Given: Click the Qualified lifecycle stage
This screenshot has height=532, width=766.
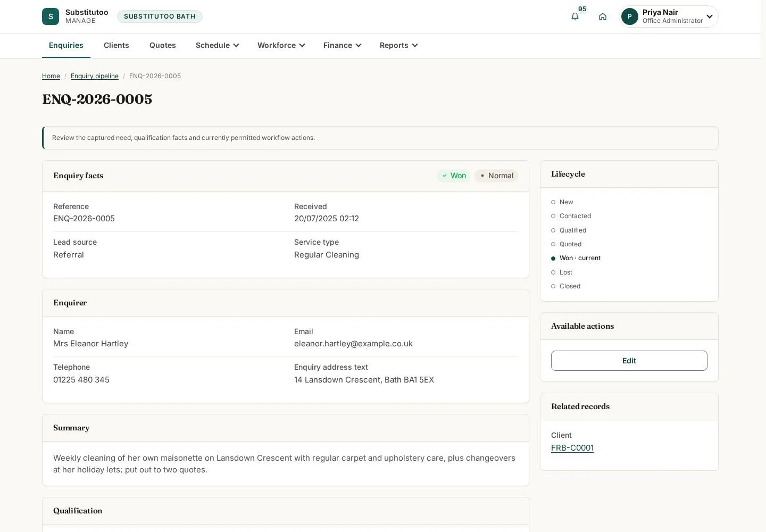Looking at the screenshot, I should click(569, 230).
